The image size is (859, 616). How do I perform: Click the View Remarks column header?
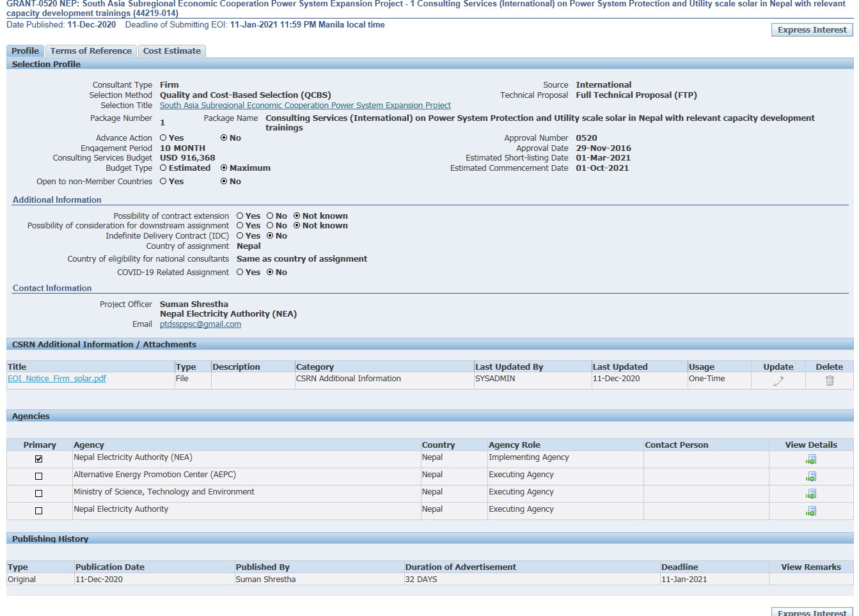pyautogui.click(x=811, y=567)
